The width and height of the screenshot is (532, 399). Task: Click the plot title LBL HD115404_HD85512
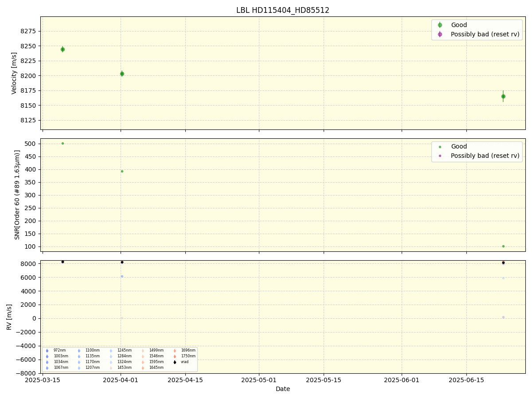tap(283, 10)
